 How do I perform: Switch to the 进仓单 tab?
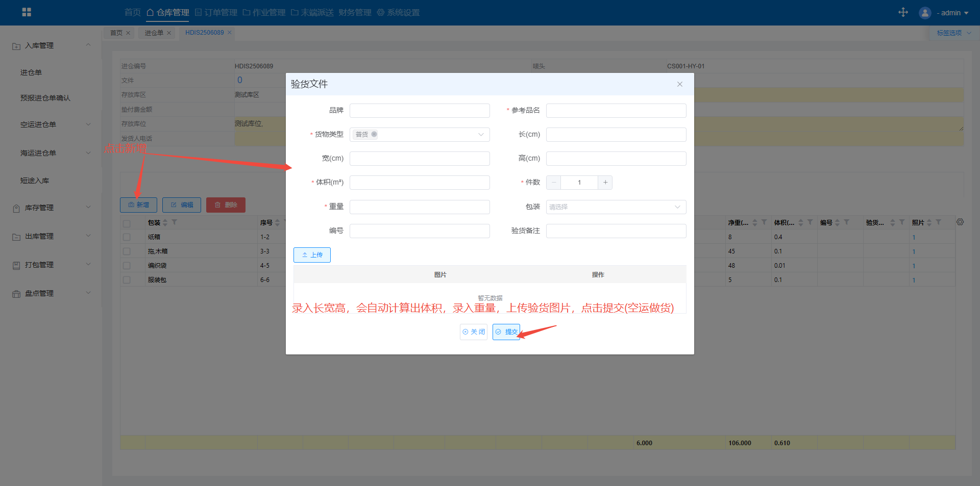[154, 33]
